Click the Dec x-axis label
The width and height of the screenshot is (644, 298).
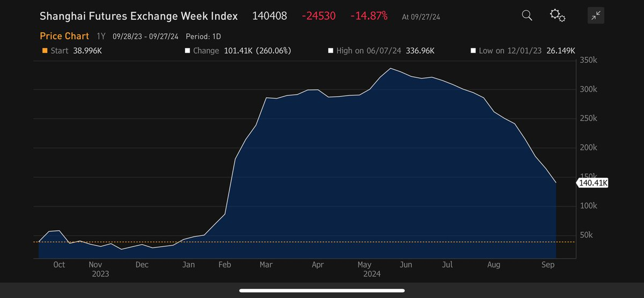(142, 265)
